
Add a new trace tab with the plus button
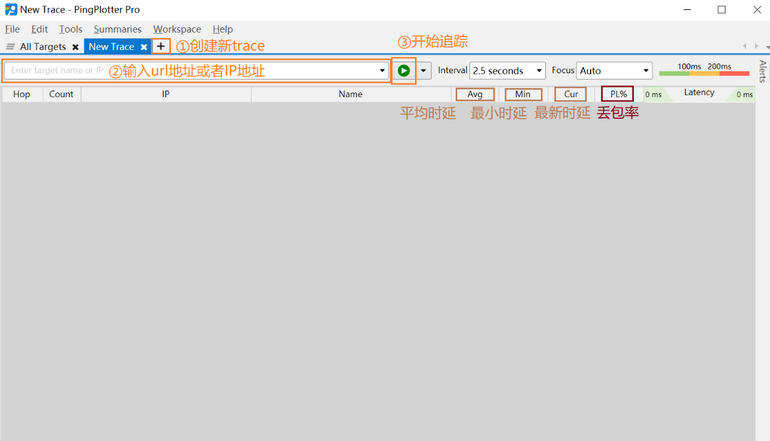click(161, 46)
